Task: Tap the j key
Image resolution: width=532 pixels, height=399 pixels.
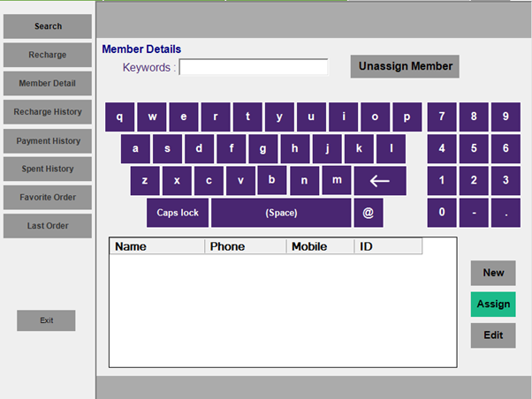Action: (x=327, y=149)
